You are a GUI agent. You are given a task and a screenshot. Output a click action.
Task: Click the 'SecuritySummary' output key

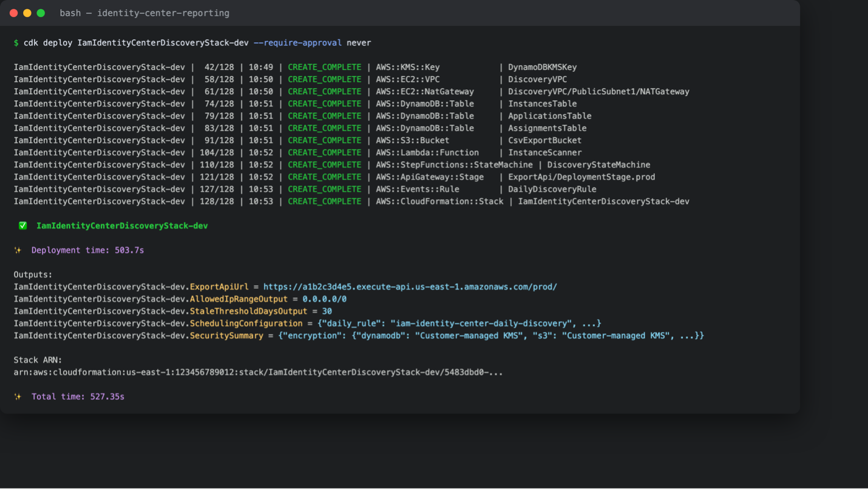(227, 336)
